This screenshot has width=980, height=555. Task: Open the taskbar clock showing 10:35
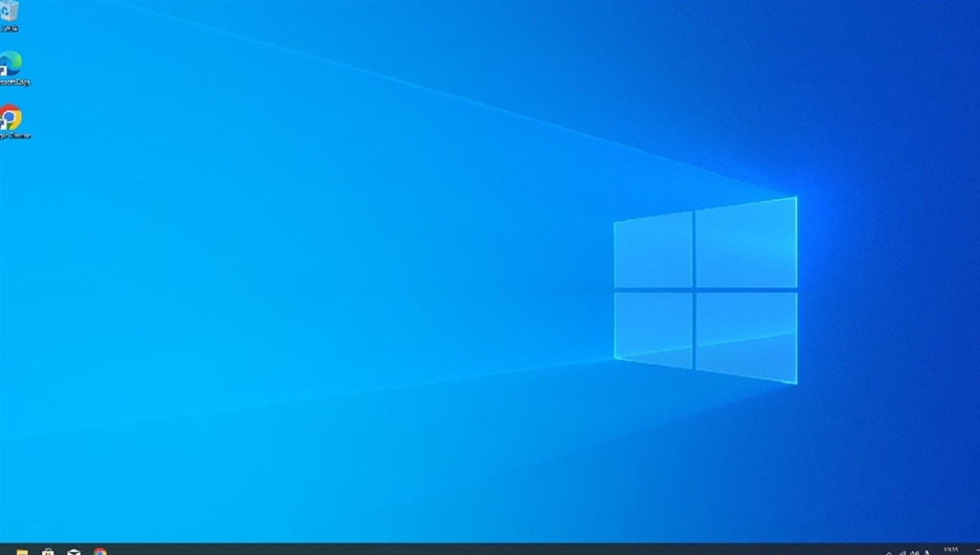[951, 550]
